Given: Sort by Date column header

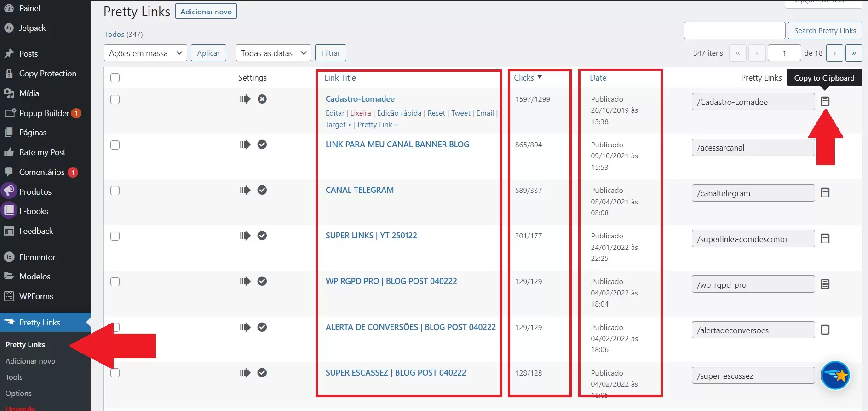Looking at the screenshot, I should coord(598,78).
